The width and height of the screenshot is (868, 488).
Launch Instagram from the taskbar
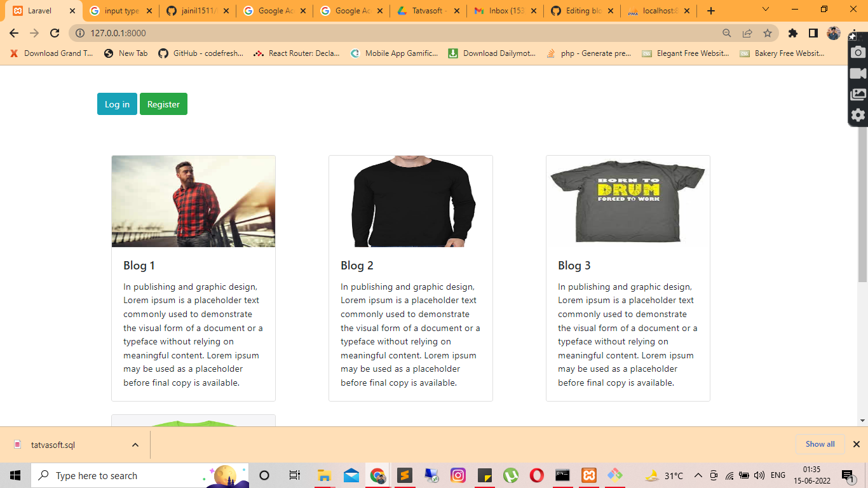click(x=459, y=475)
